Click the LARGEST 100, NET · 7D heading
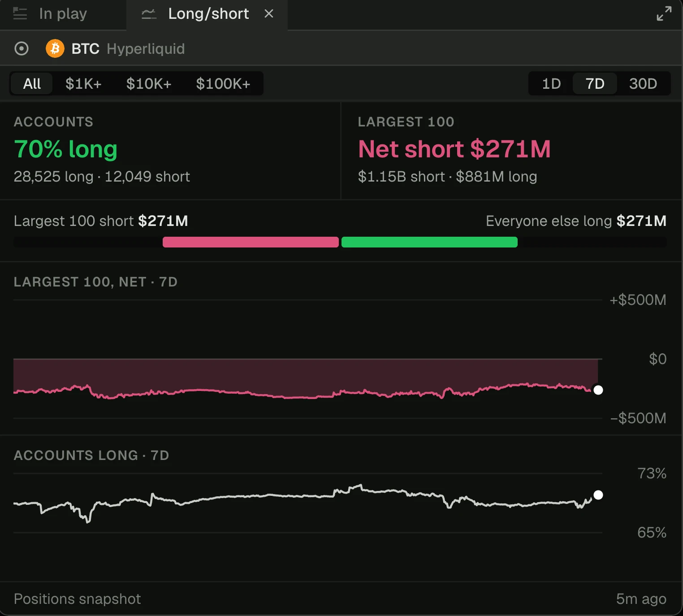 [95, 282]
